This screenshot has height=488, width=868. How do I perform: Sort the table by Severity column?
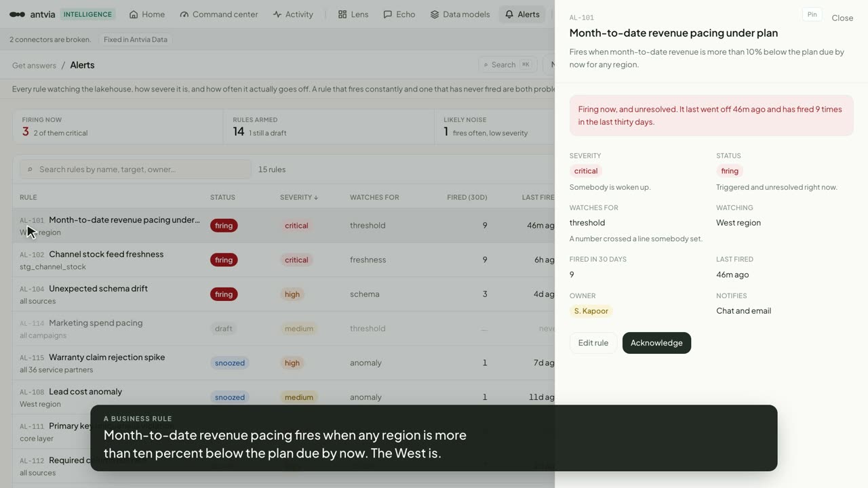tap(299, 197)
